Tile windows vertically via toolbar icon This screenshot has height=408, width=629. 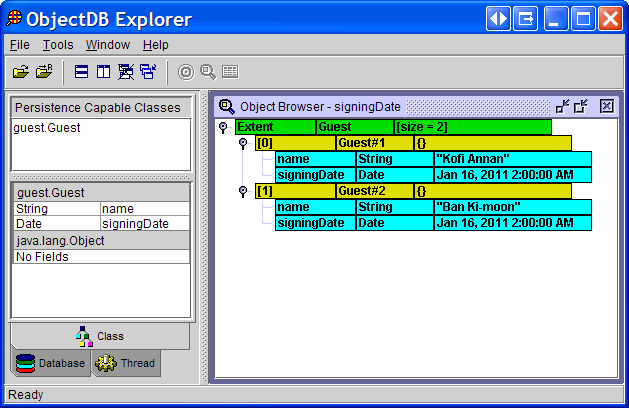[x=103, y=72]
